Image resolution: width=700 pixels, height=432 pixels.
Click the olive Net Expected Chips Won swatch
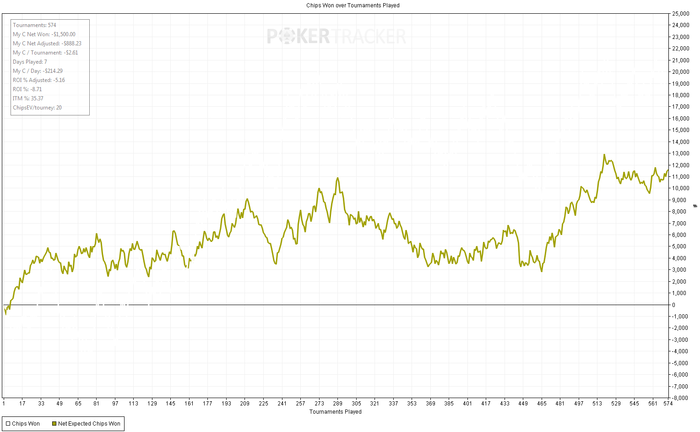click(x=54, y=424)
